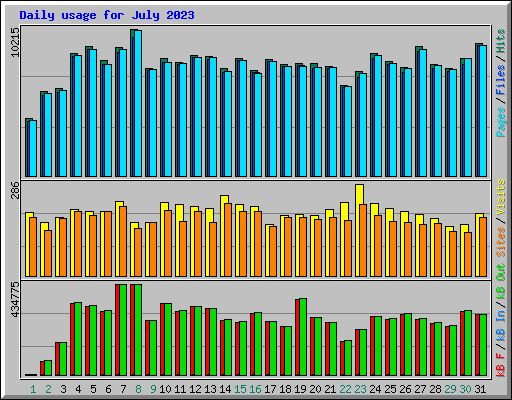
Task: Click the cyan pages bar for day 22
Action: (348, 131)
